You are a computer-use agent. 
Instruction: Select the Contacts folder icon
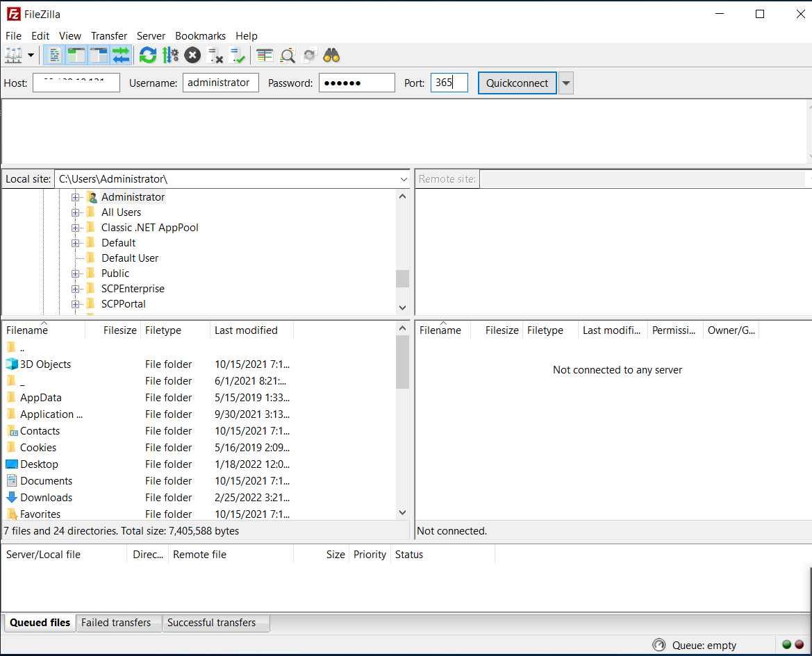coord(11,431)
